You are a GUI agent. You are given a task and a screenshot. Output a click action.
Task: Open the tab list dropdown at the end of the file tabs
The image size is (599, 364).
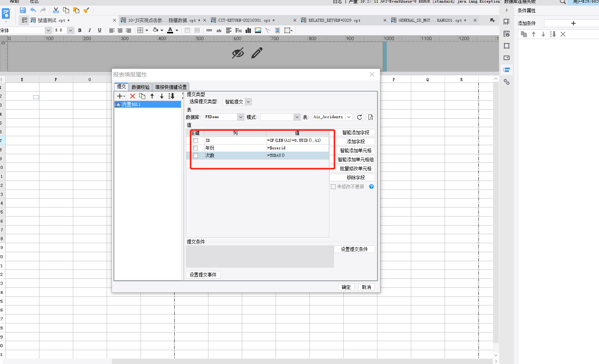pyautogui.click(x=492, y=20)
